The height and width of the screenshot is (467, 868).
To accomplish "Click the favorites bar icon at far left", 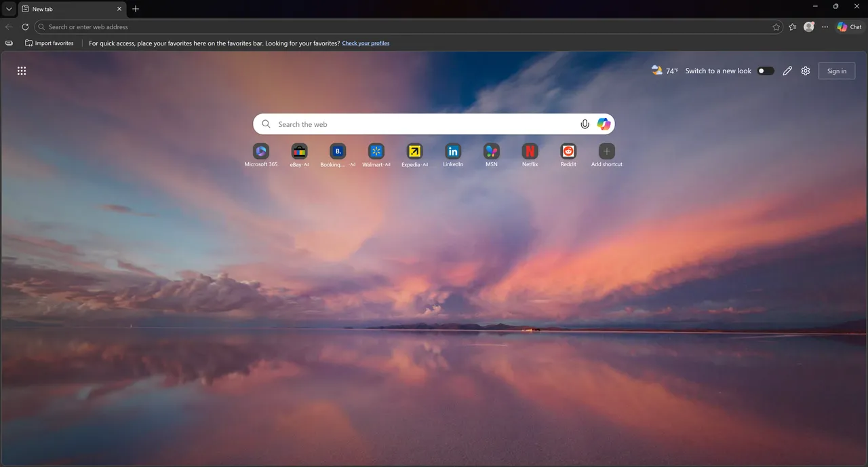I will click(x=9, y=43).
